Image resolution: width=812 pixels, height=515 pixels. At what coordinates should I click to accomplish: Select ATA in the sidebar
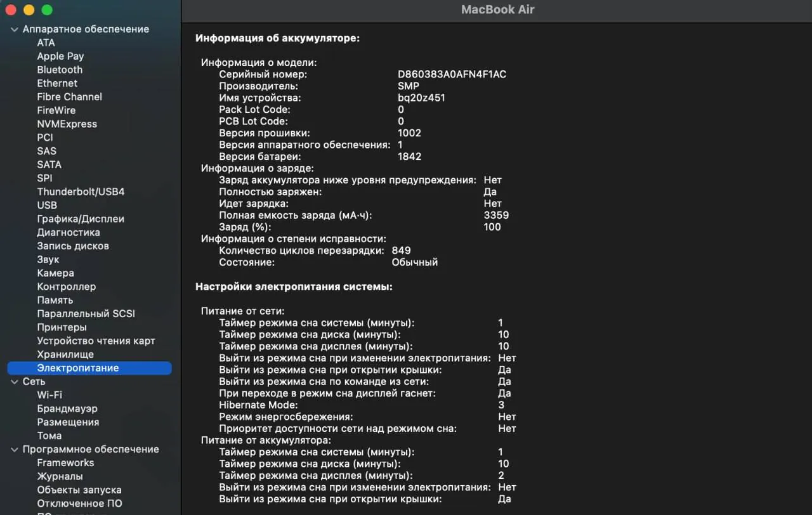(x=46, y=42)
